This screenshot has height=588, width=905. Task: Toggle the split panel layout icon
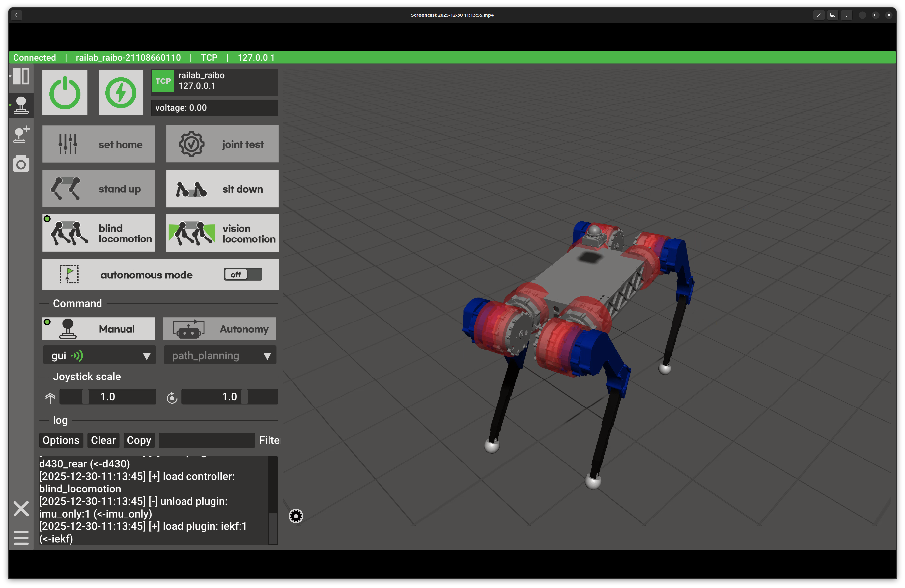(x=21, y=76)
